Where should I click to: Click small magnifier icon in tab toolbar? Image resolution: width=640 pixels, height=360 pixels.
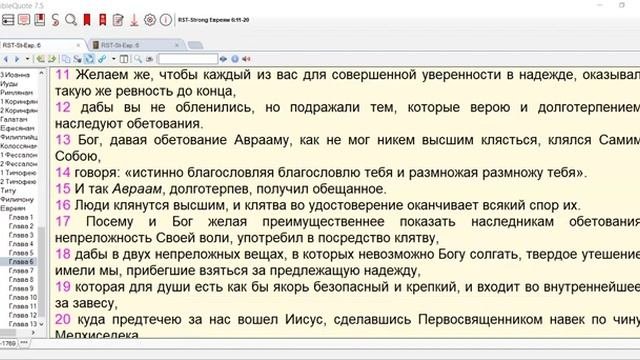click(x=138, y=59)
